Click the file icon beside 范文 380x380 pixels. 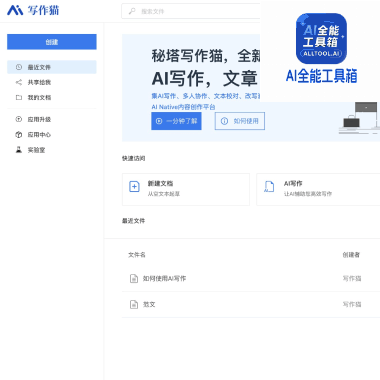134,304
